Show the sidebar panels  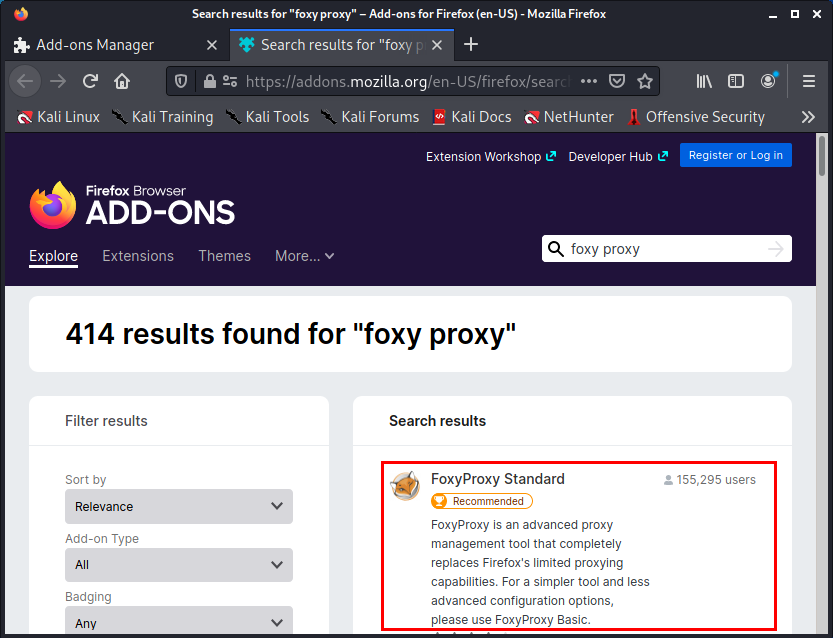coord(736,81)
